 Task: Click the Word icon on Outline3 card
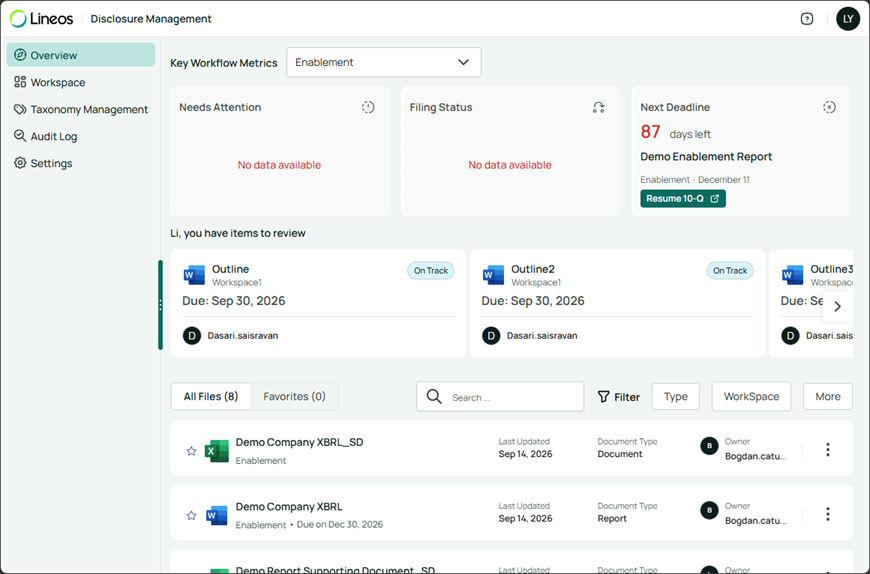click(x=792, y=275)
